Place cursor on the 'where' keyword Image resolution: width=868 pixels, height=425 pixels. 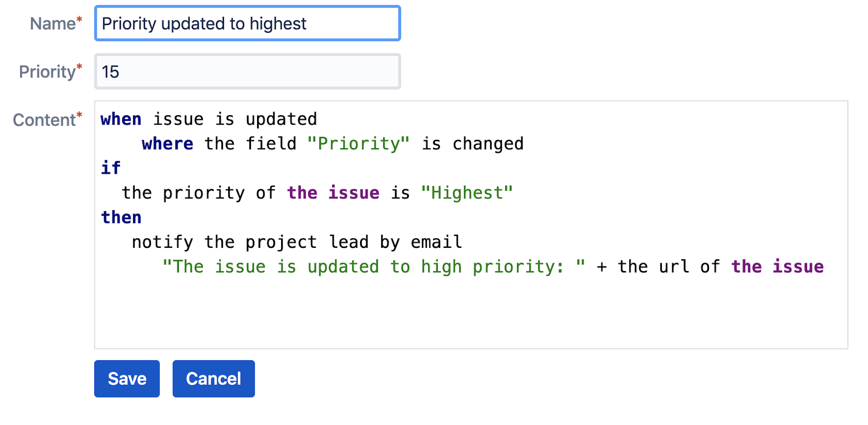(167, 144)
